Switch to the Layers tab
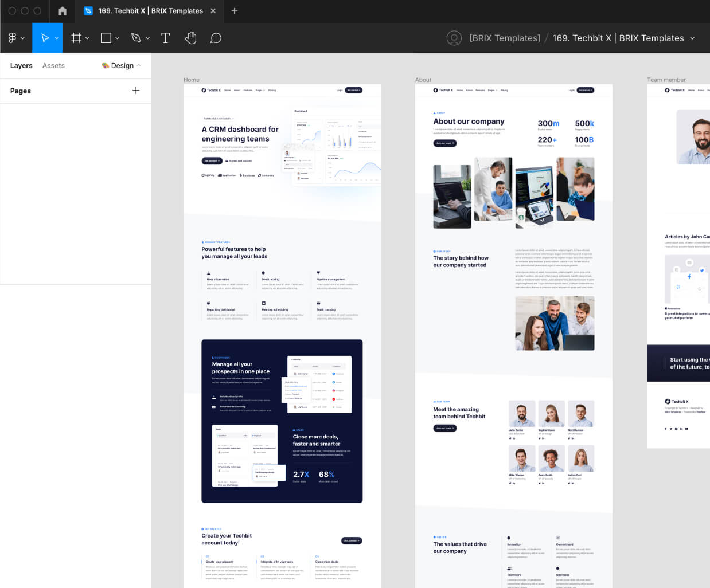Viewport: 710px width, 588px height. (21, 65)
